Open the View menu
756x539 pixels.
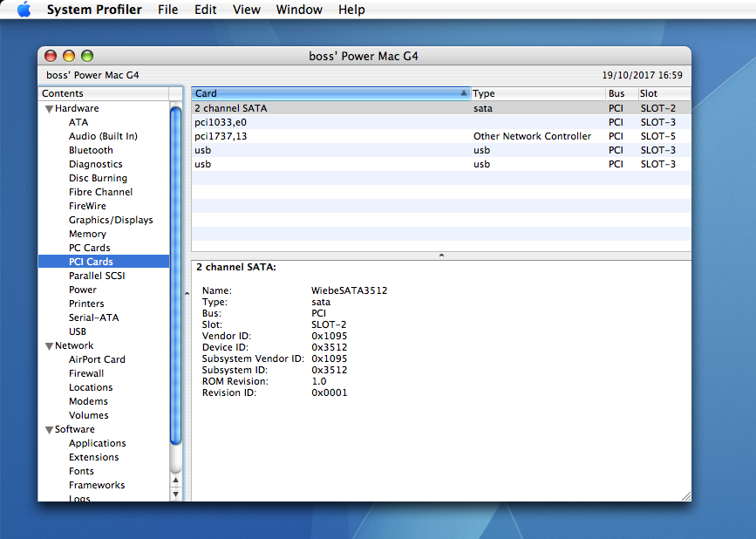click(x=247, y=10)
